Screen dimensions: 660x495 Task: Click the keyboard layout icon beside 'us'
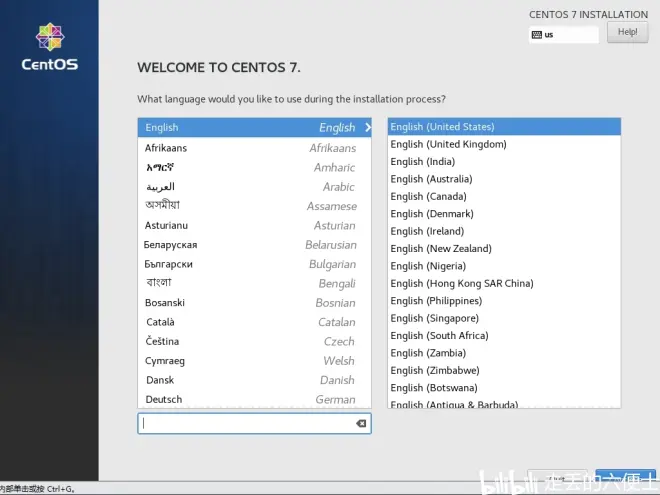coord(537,35)
